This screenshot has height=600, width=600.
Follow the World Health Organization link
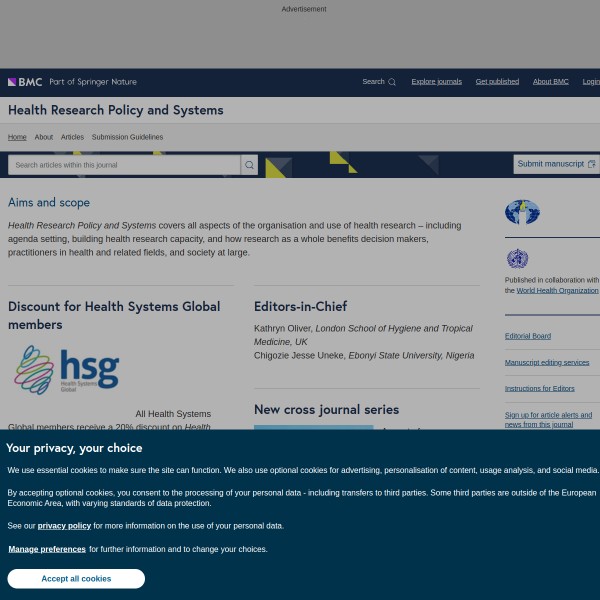tap(557, 290)
